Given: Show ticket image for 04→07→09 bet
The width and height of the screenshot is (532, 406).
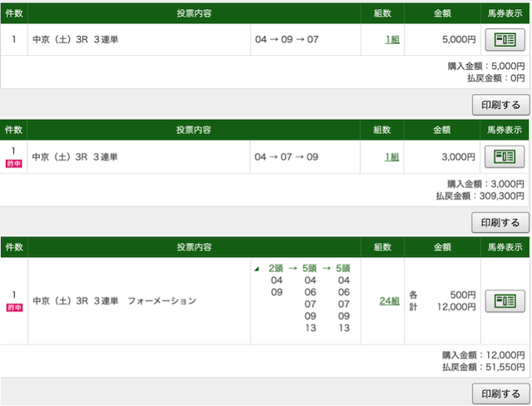Looking at the screenshot, I should pos(505,157).
